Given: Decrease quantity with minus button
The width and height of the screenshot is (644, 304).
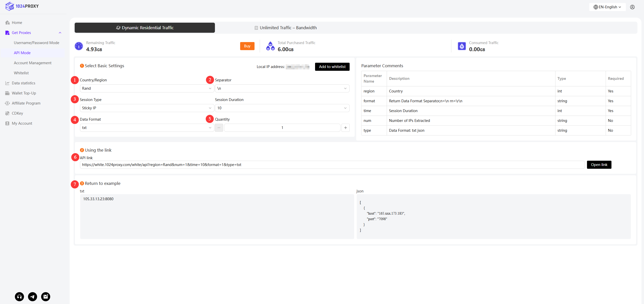Looking at the screenshot, I should [x=219, y=128].
